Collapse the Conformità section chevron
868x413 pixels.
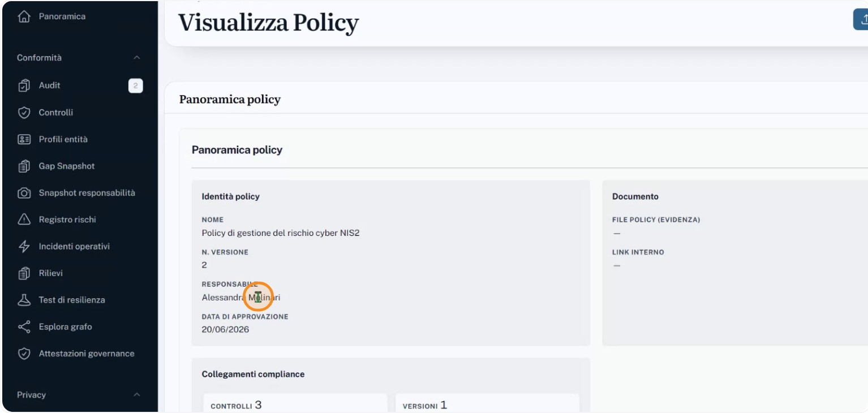(136, 58)
